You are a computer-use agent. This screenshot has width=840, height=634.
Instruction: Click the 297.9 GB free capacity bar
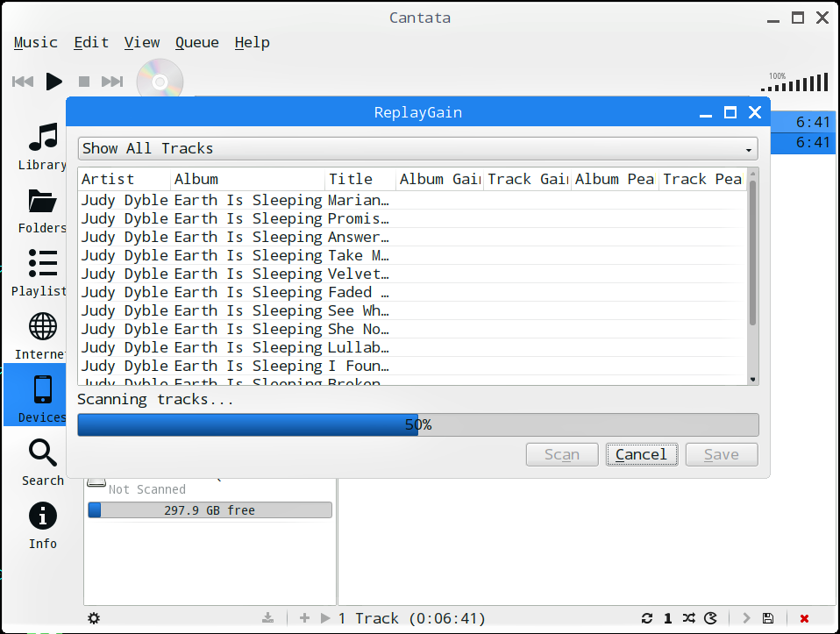click(x=210, y=509)
